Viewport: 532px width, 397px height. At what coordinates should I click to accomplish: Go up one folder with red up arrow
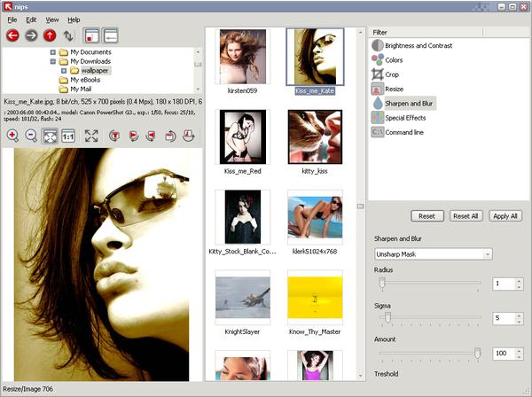pos(50,35)
